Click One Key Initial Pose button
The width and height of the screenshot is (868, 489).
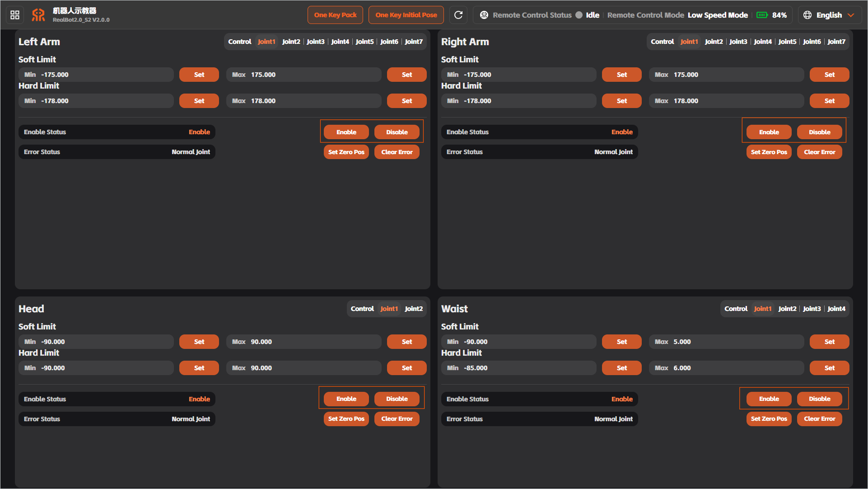pyautogui.click(x=406, y=15)
